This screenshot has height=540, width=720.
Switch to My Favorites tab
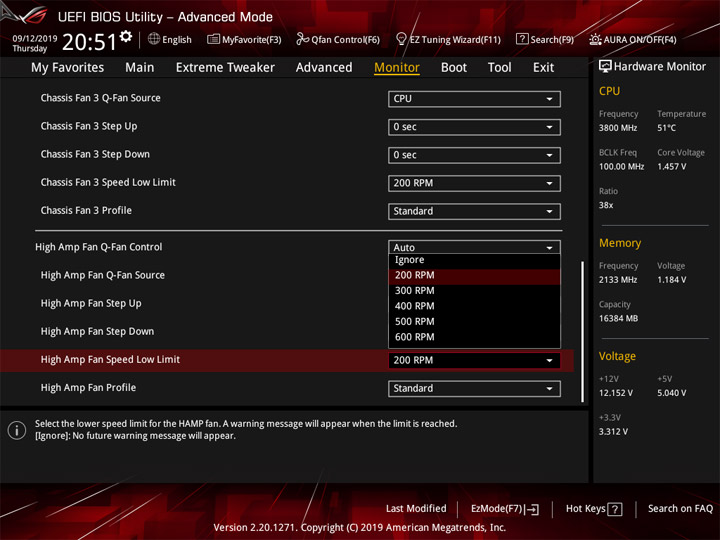point(68,68)
